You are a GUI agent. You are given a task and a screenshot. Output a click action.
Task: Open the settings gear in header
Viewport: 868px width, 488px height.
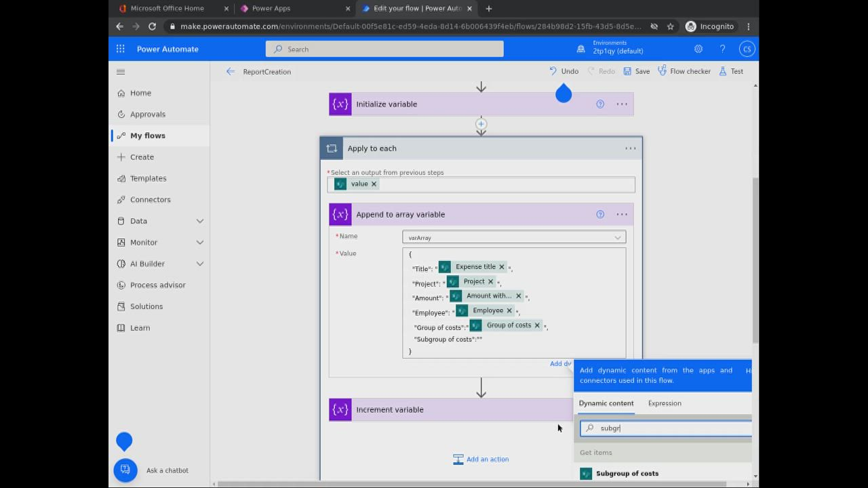[x=698, y=49]
